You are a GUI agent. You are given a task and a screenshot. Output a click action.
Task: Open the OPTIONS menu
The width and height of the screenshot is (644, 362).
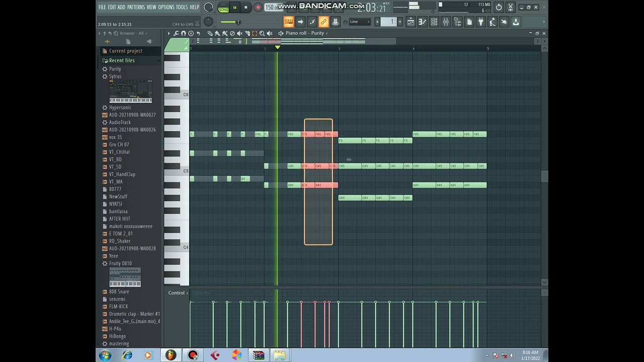tap(166, 7)
